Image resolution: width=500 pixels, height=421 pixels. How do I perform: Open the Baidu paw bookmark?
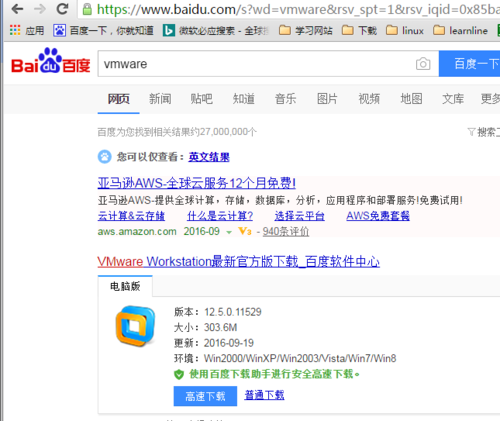pyautogui.click(x=59, y=31)
